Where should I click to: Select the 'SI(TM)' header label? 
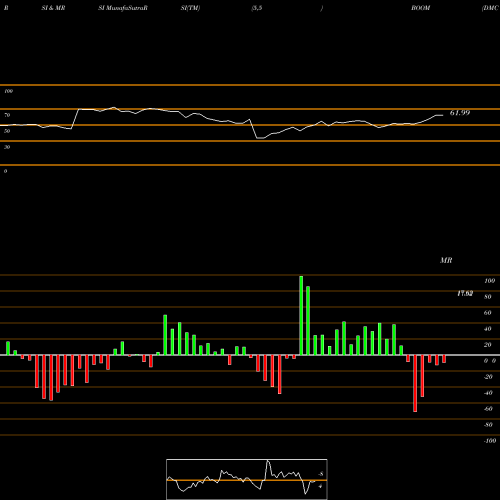pyautogui.click(x=190, y=8)
